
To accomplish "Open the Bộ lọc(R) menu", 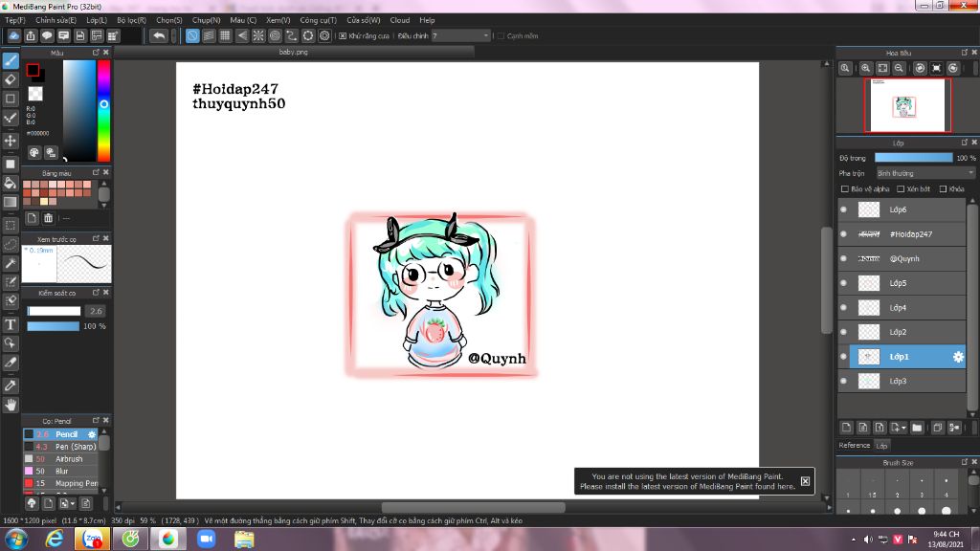I will pos(131,20).
